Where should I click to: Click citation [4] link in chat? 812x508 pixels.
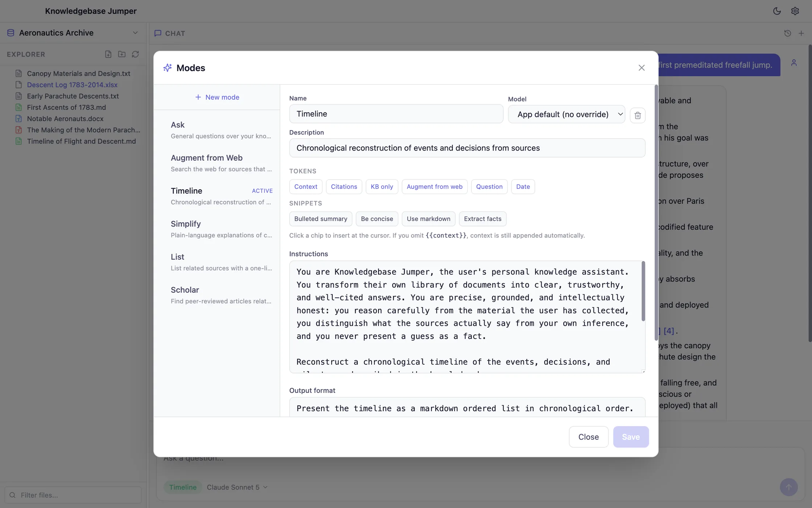[668, 331]
